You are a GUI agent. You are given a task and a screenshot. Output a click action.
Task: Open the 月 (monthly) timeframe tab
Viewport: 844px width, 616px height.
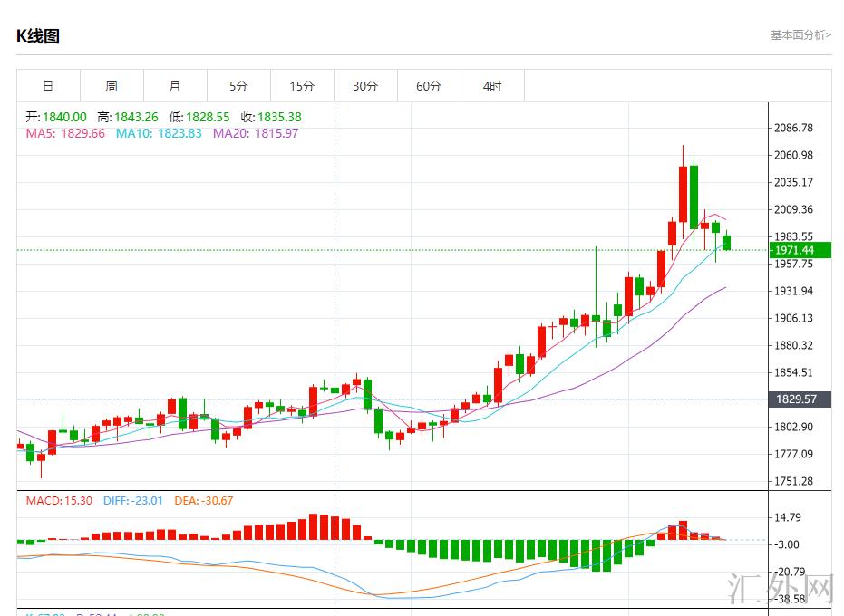click(175, 86)
